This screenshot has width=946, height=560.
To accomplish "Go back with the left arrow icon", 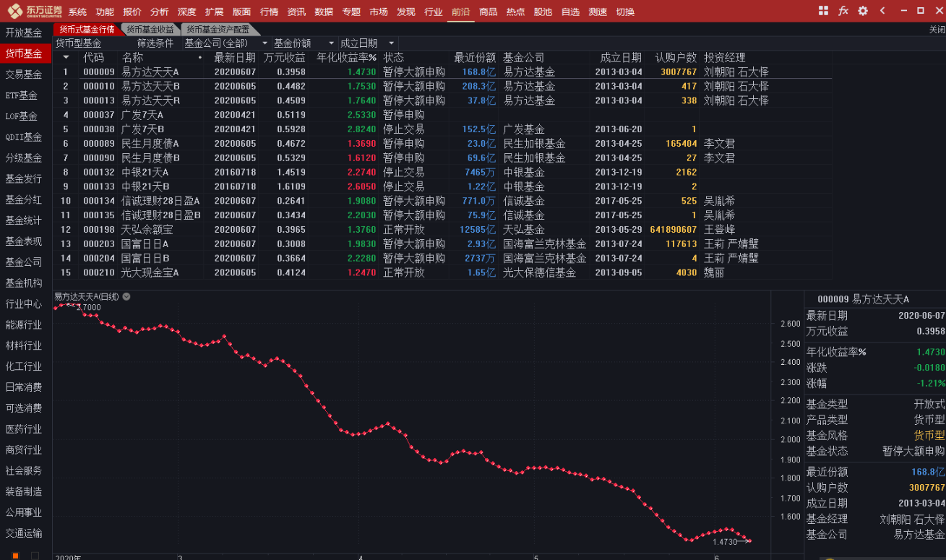I will (x=882, y=11).
